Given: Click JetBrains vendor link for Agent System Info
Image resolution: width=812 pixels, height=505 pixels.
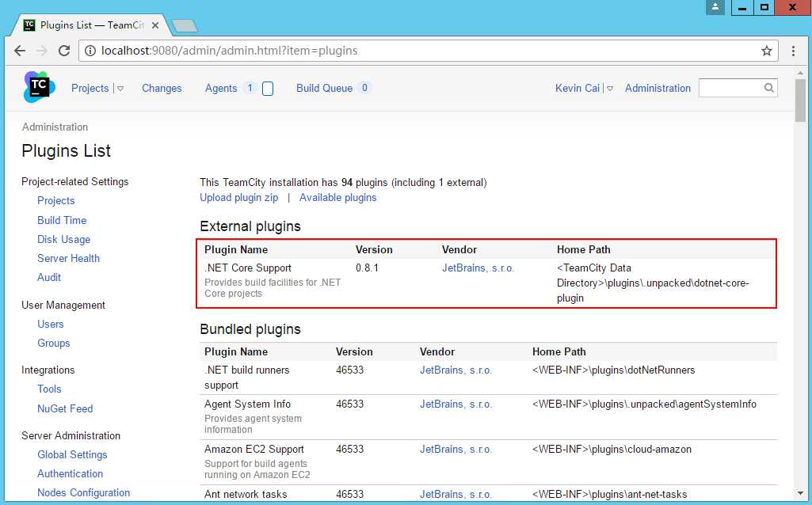Looking at the screenshot, I should coord(456,404).
